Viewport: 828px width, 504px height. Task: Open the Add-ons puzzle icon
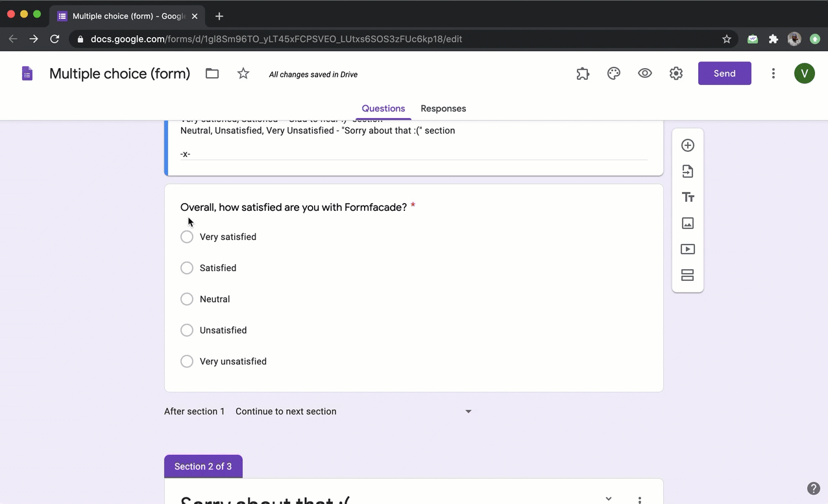click(x=583, y=74)
